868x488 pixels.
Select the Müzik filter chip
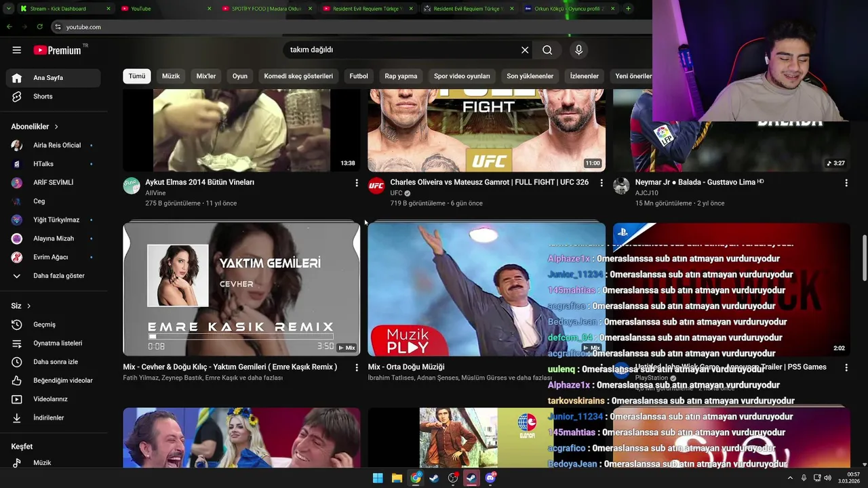tap(171, 76)
